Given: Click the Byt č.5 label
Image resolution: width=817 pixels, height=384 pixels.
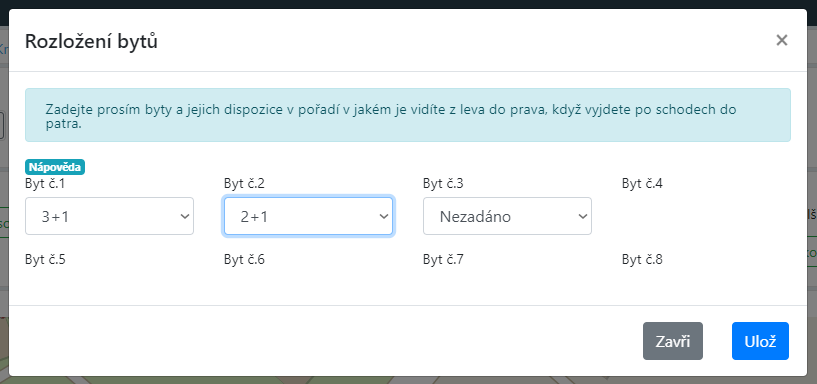Looking at the screenshot, I should [x=45, y=259].
